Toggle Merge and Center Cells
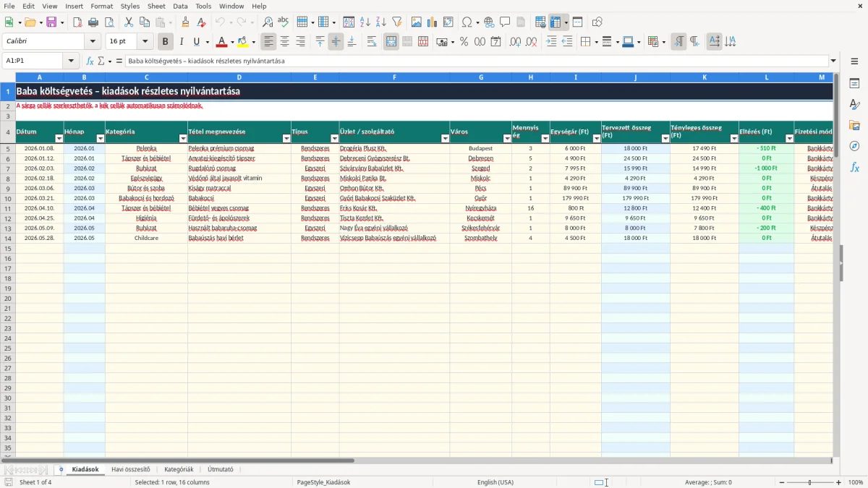The image size is (868, 488). click(391, 42)
